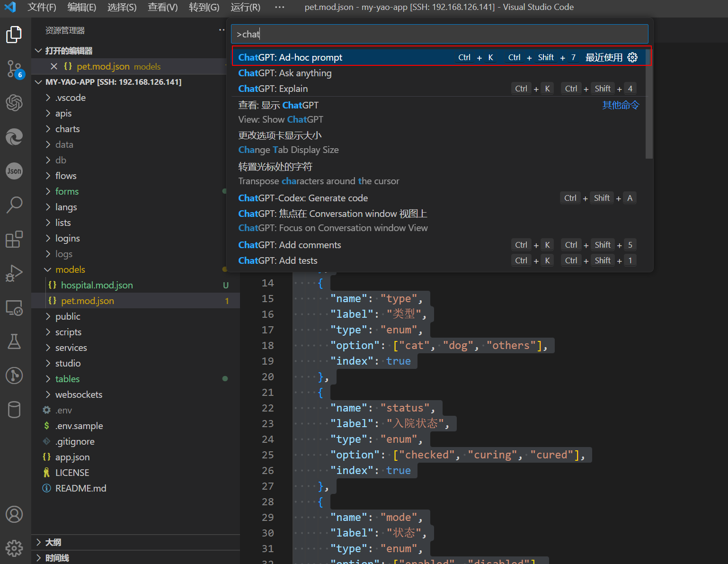Open the 运行(R) menu
The height and width of the screenshot is (564, 728).
coord(245,7)
